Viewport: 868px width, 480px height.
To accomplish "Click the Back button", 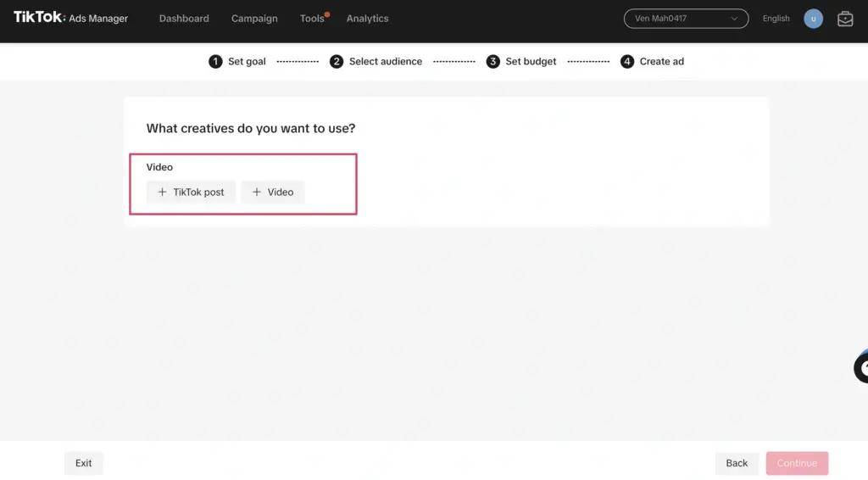I will pos(737,463).
